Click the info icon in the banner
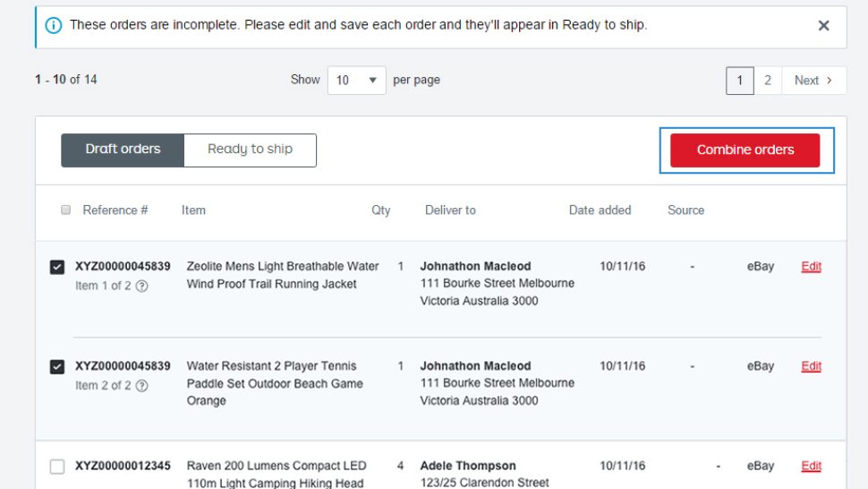Image resolution: width=868 pixels, height=489 pixels. pyautogui.click(x=54, y=25)
